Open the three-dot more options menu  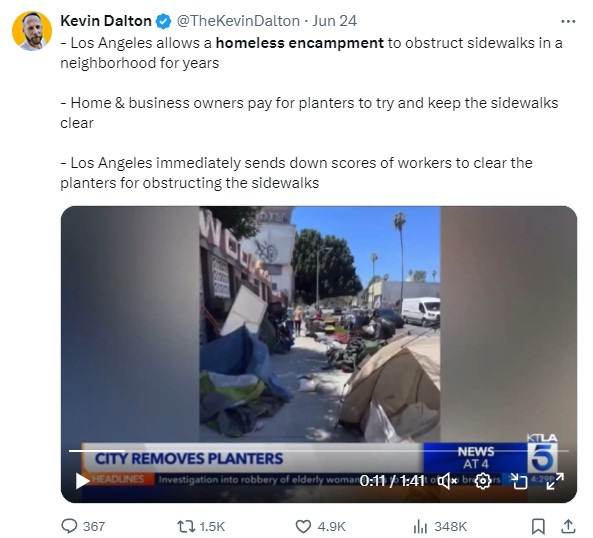pyautogui.click(x=568, y=21)
